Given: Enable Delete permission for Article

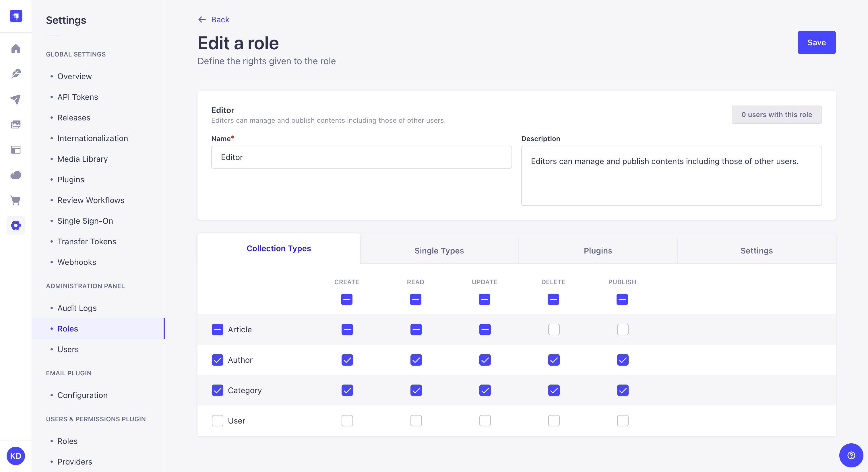Looking at the screenshot, I should (554, 329).
